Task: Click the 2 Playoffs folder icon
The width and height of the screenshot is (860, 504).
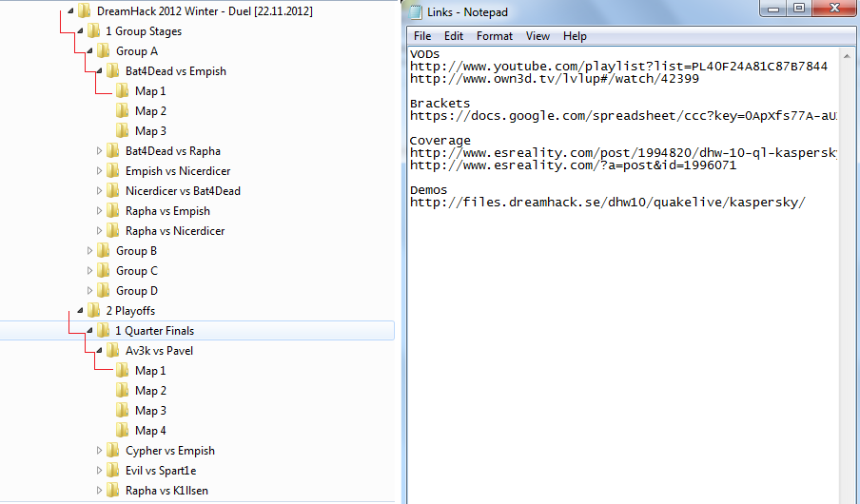Action: pyautogui.click(x=93, y=311)
